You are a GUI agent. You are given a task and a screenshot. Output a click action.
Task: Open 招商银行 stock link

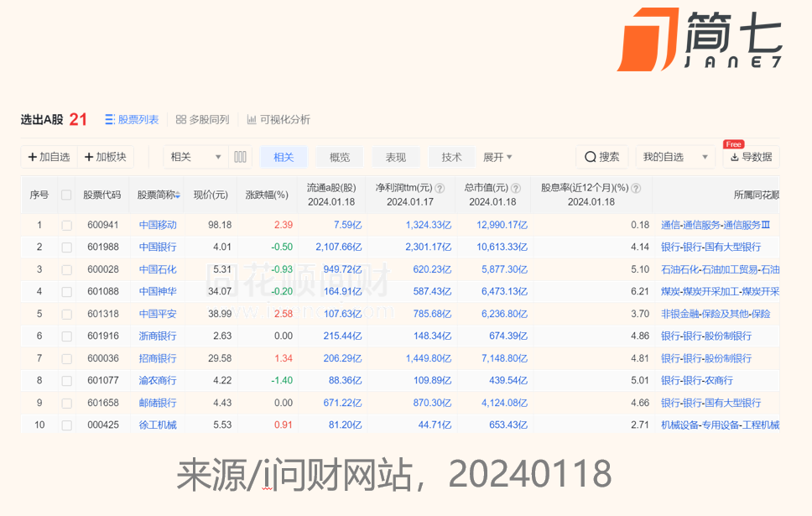tap(158, 358)
